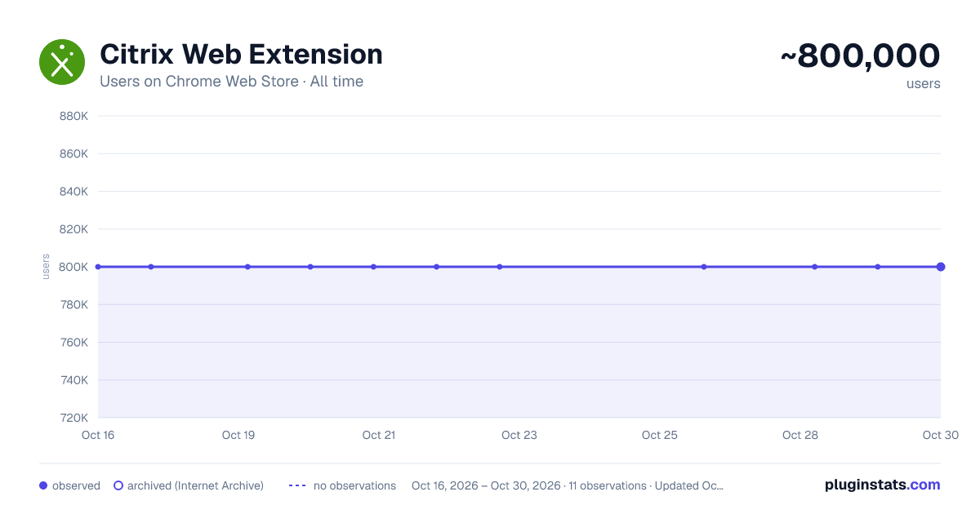Click the 720K y-axis label
The height and width of the screenshot is (514, 980).
pos(73,418)
